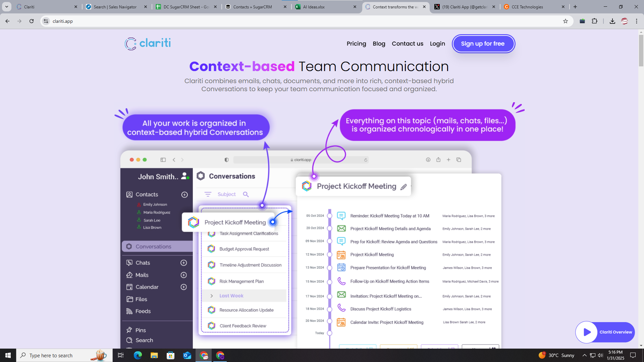Show hidden system tray icons

click(584, 355)
